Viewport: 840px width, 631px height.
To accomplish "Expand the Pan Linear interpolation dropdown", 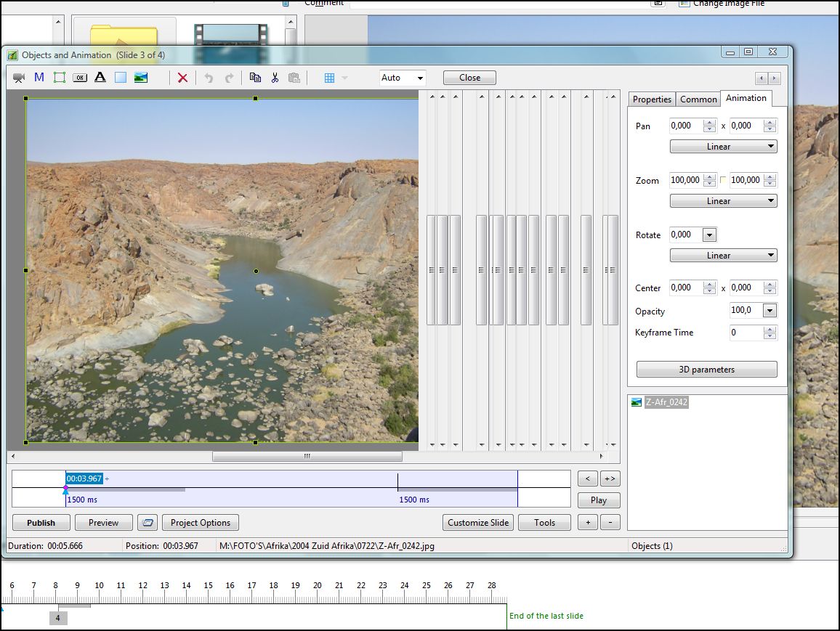I will [723, 147].
